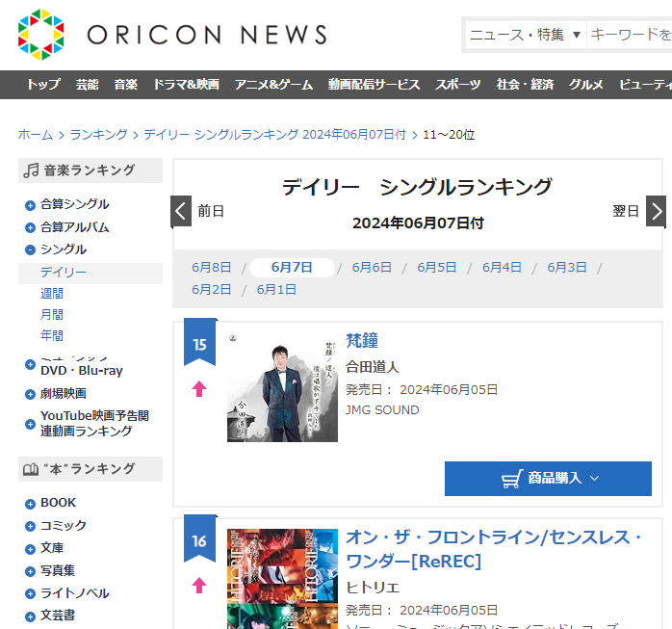Open the 梵鐘 single title link

(x=362, y=340)
